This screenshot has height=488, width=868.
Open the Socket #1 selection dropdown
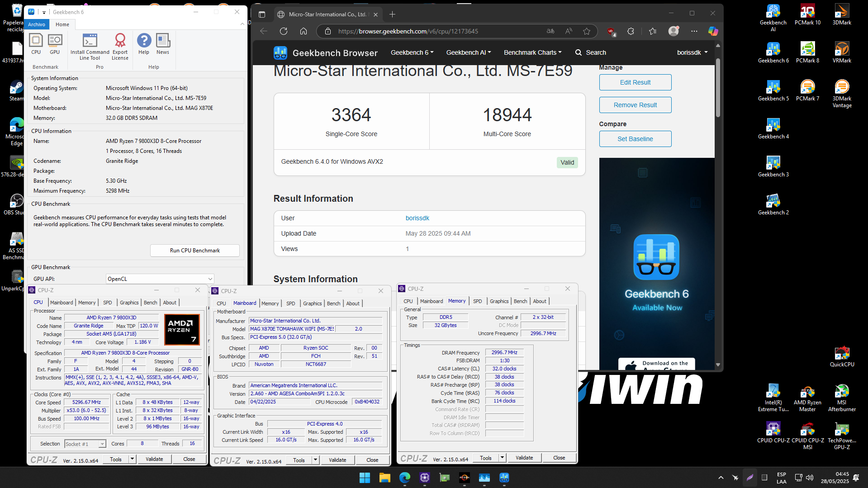(85, 444)
